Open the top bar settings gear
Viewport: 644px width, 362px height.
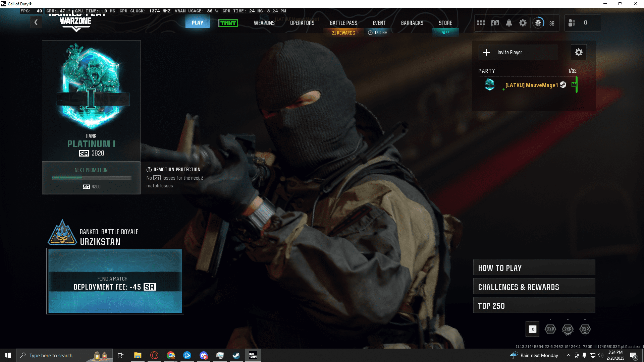[x=523, y=23]
